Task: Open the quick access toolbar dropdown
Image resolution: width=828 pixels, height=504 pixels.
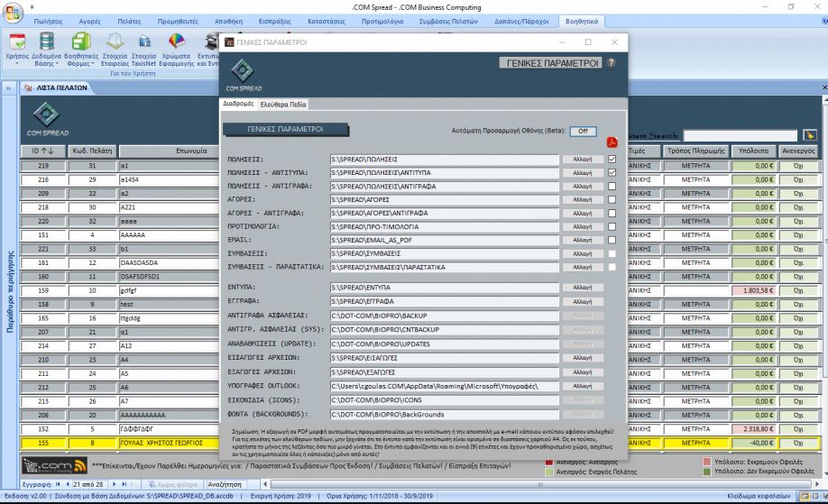Action: pos(32,7)
